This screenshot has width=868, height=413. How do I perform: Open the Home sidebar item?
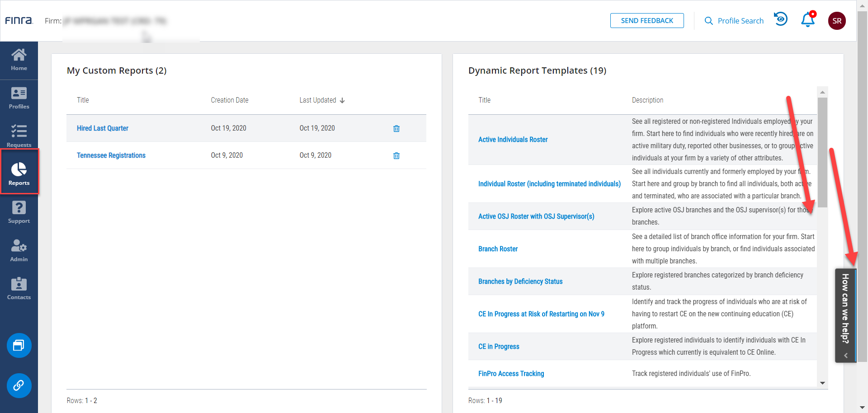(x=19, y=60)
